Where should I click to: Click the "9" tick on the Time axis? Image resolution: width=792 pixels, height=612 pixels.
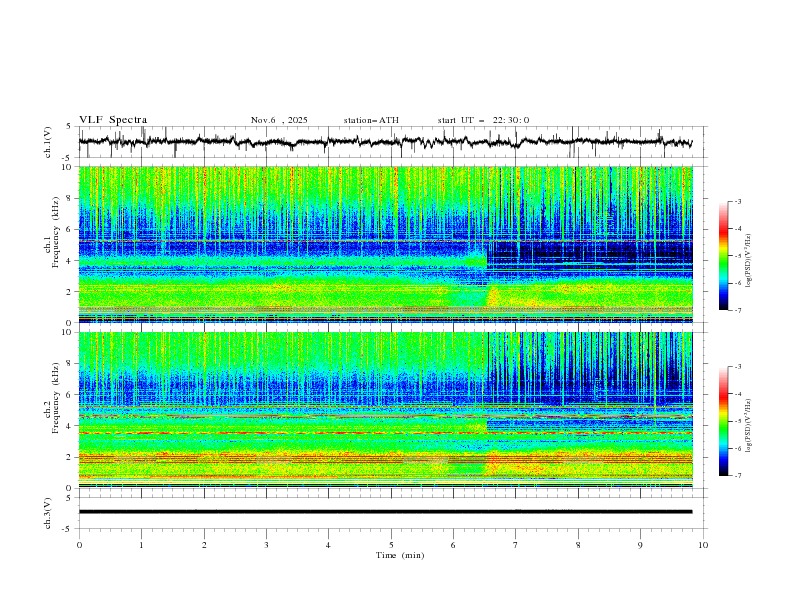pyautogui.click(x=640, y=545)
